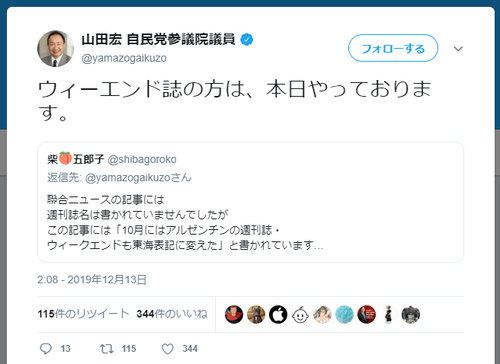Open the first red liker avatar
Screen dimensions: 500x364
(x=234, y=314)
